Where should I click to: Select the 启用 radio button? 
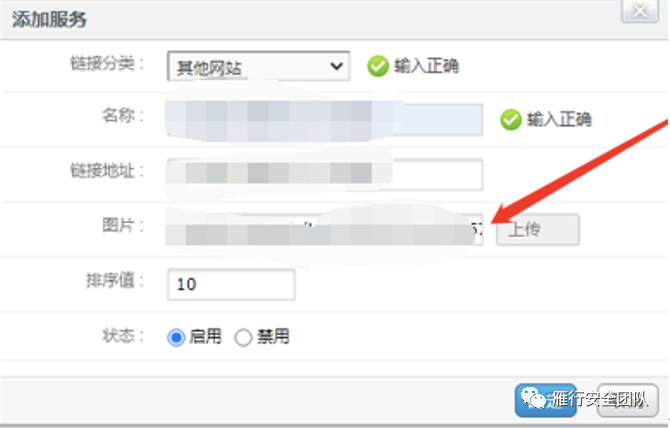[176, 337]
